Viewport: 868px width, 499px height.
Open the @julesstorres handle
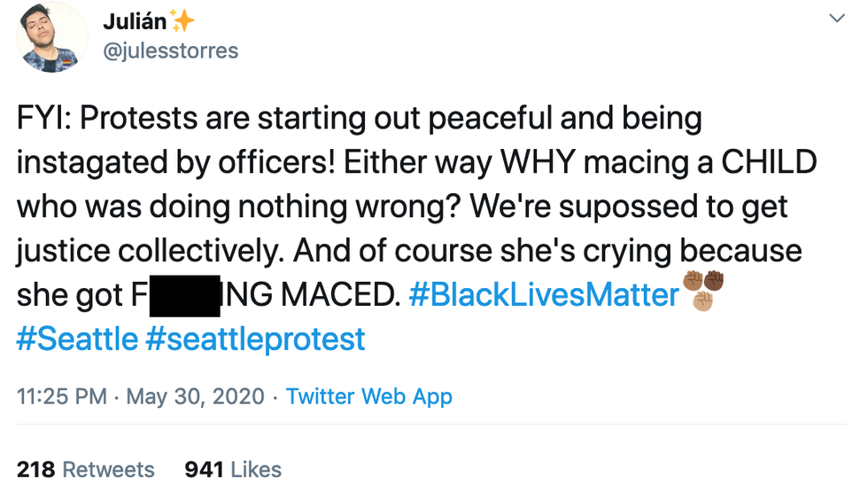pyautogui.click(x=171, y=51)
